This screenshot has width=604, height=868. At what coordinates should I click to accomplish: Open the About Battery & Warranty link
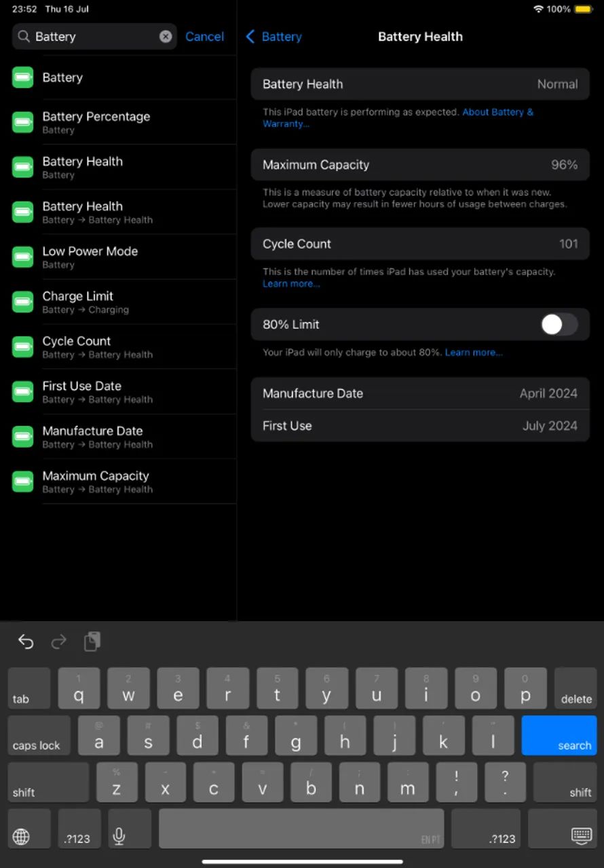pos(398,118)
